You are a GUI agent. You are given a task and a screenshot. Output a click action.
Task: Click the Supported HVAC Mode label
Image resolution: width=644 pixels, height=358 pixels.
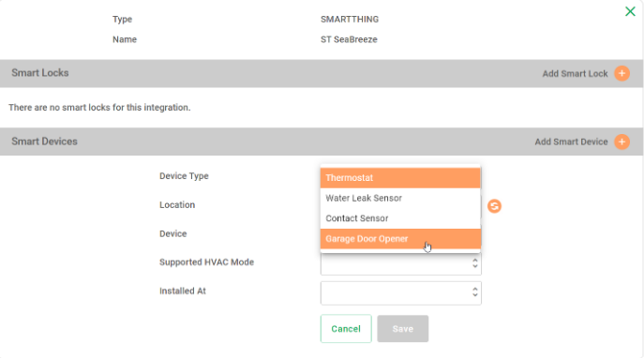click(206, 262)
